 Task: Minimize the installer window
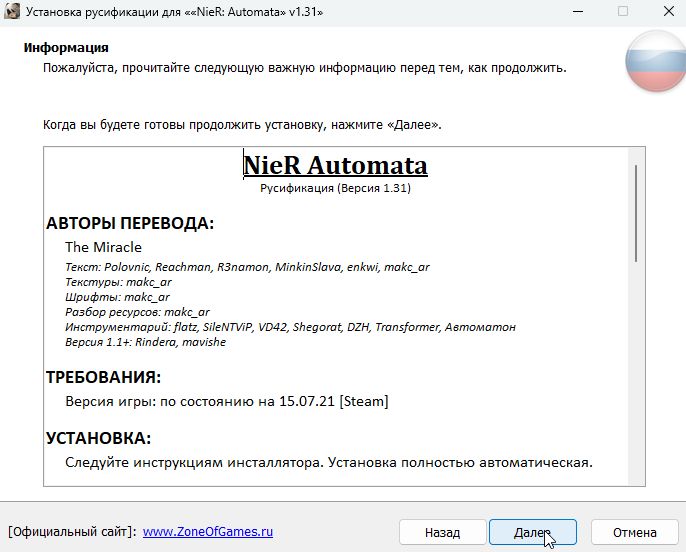coord(578,11)
